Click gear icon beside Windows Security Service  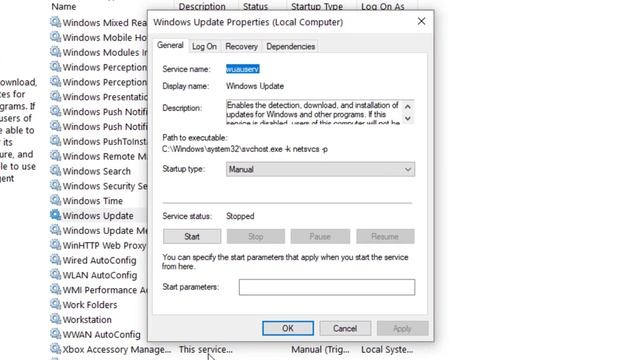[55, 185]
